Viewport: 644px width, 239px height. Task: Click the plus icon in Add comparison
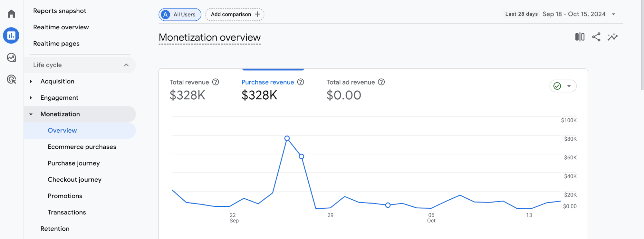coord(257,14)
